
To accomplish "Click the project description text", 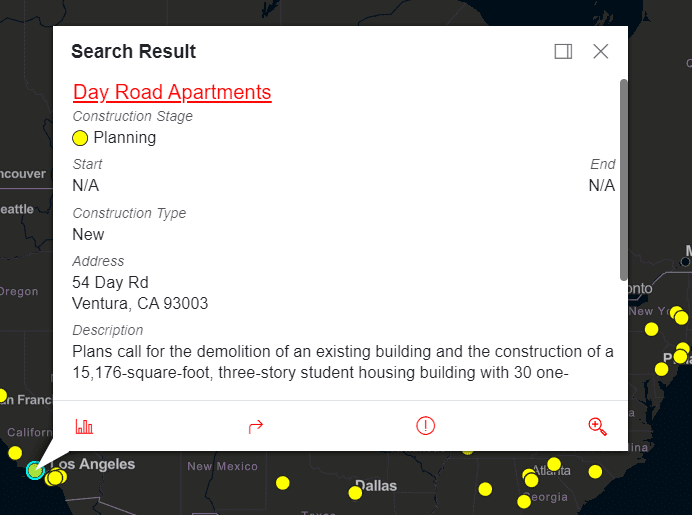I will 342,363.
